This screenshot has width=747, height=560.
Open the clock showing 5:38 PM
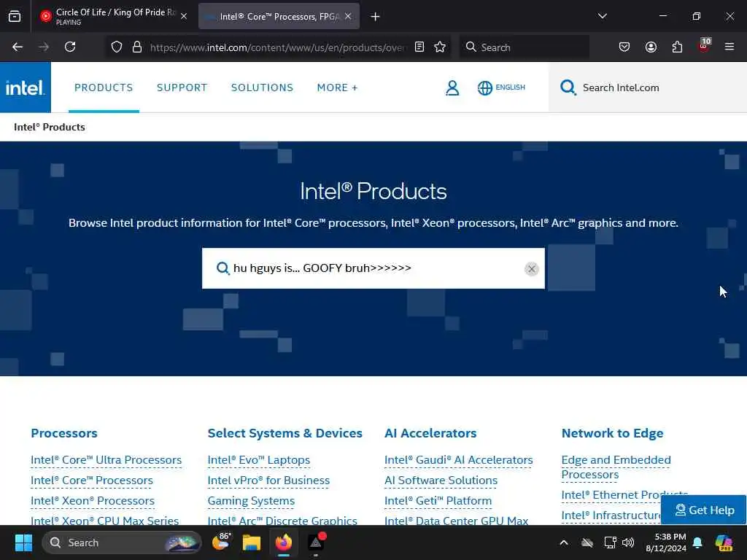pos(666,542)
